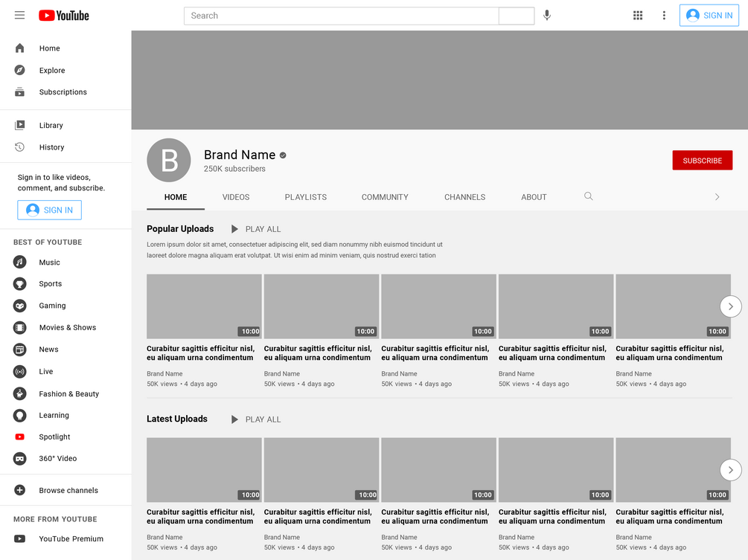Advance Latest Uploads carousel with next arrow
The height and width of the screenshot is (560, 748).
coord(730,471)
